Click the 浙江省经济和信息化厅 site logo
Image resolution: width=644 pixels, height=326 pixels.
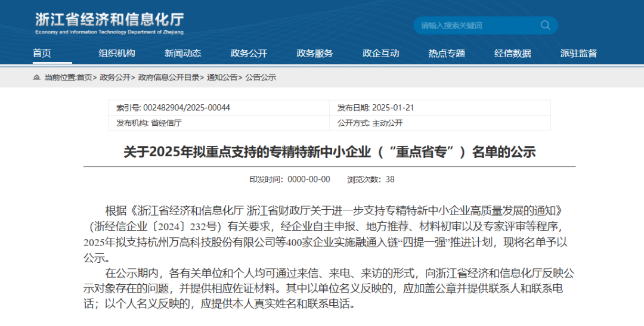click(109, 23)
